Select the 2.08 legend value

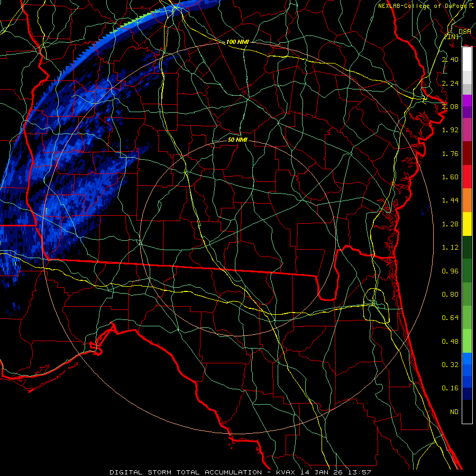(x=450, y=106)
